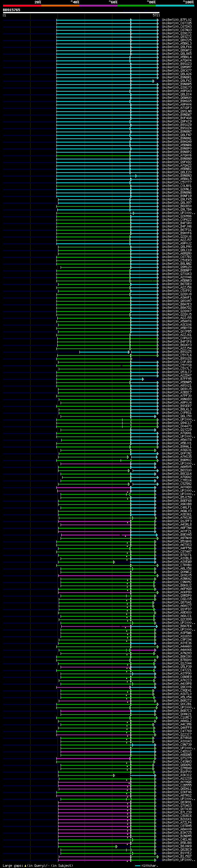
Task: Open hit UniRef100_Q69XJ5
Action: (177, 389)
